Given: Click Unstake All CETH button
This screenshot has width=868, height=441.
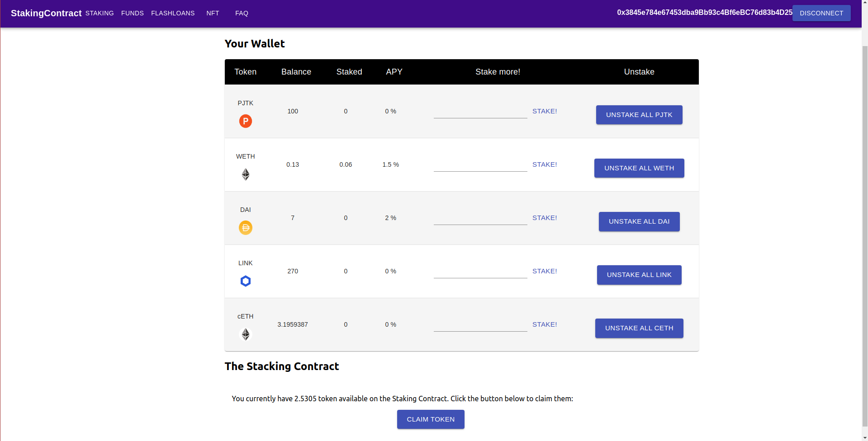Looking at the screenshot, I should click(639, 328).
